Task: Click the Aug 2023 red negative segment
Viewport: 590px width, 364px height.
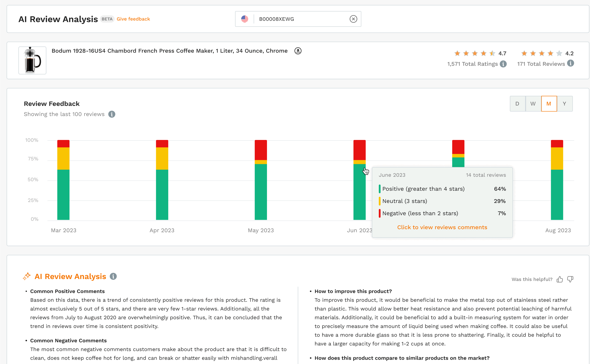Action: [557, 143]
